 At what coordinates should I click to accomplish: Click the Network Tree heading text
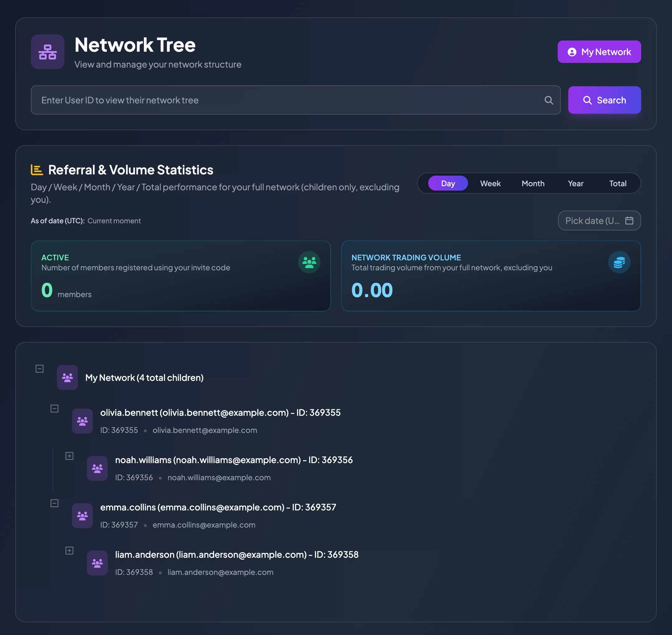coord(135,45)
